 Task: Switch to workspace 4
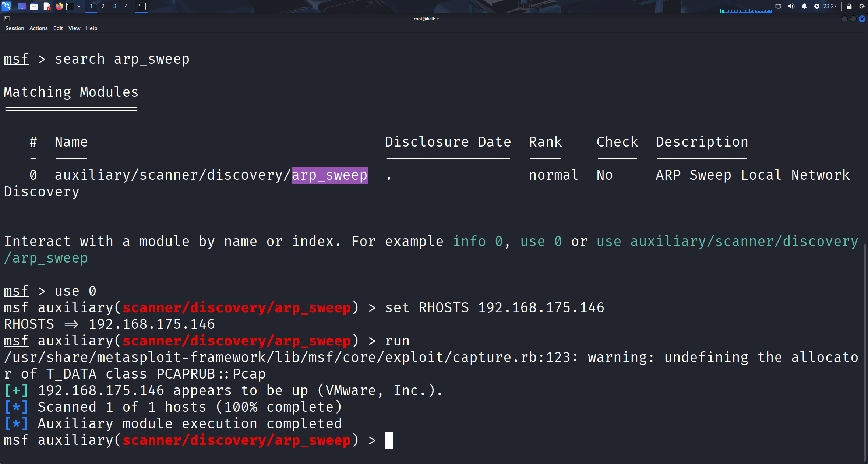(x=126, y=6)
